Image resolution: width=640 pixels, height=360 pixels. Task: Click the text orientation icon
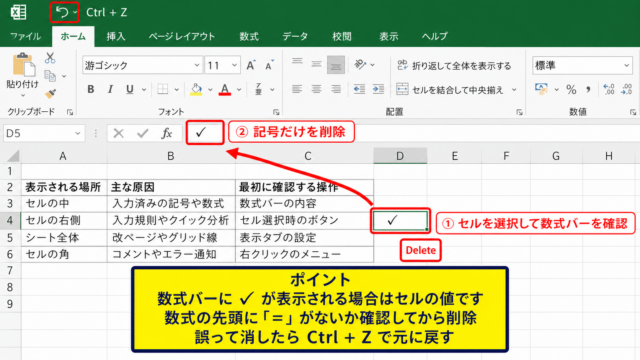coord(360,64)
